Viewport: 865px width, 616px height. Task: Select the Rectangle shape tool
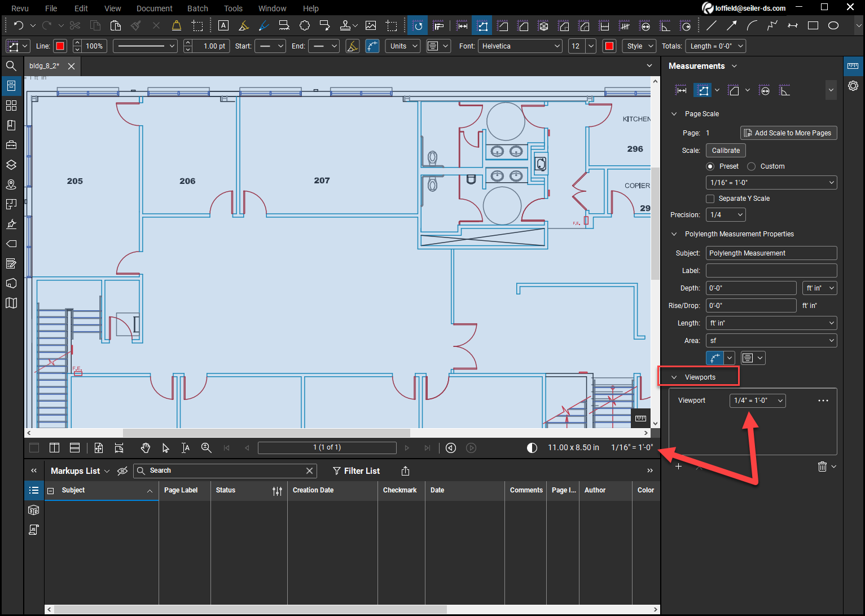813,25
